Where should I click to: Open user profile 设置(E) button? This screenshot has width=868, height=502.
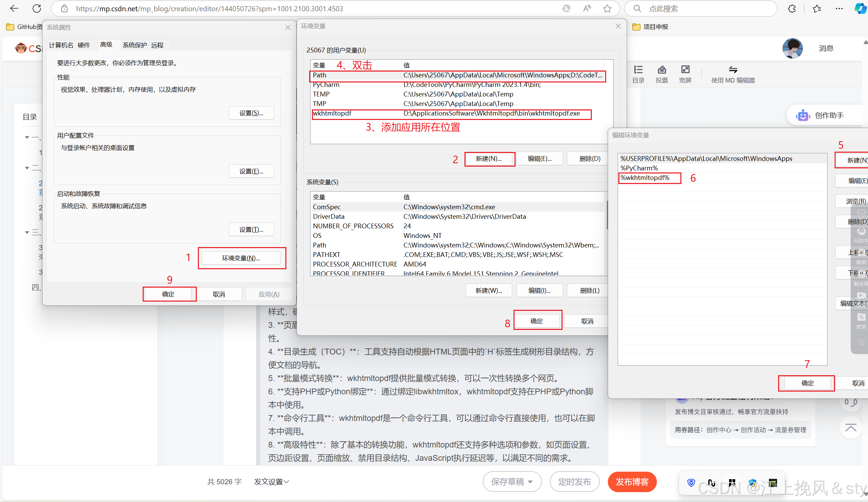[x=251, y=171]
